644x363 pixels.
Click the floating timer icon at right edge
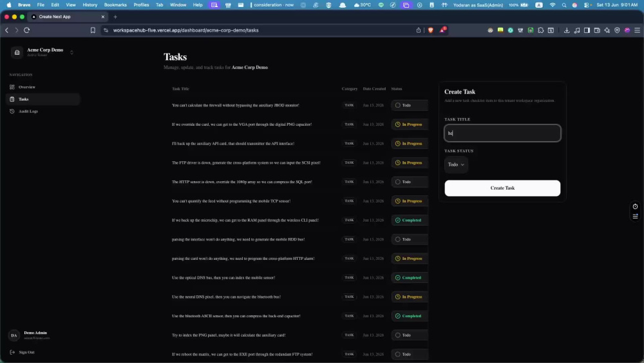point(635,206)
